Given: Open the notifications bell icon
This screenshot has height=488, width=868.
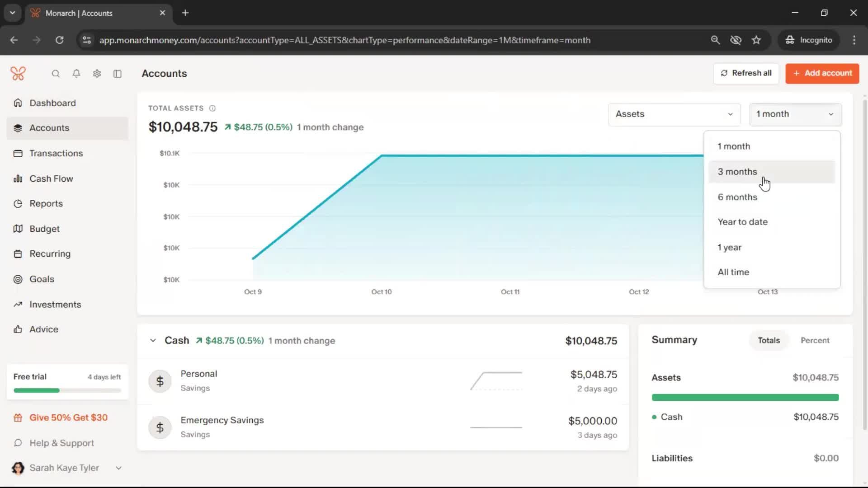Looking at the screenshot, I should 76,74.
